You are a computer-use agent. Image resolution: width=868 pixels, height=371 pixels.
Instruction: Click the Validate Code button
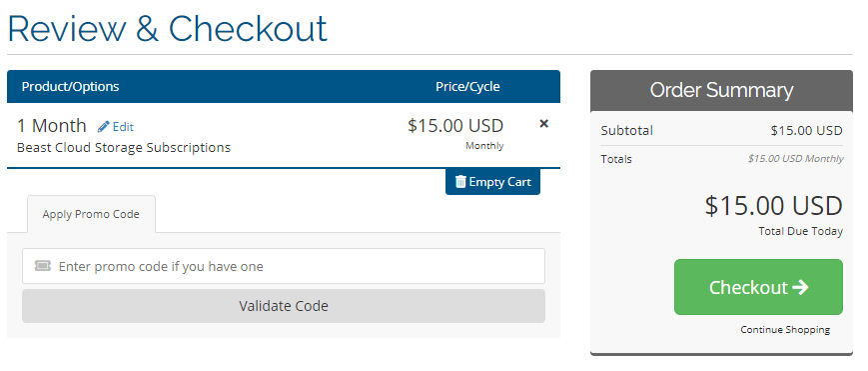click(x=284, y=306)
